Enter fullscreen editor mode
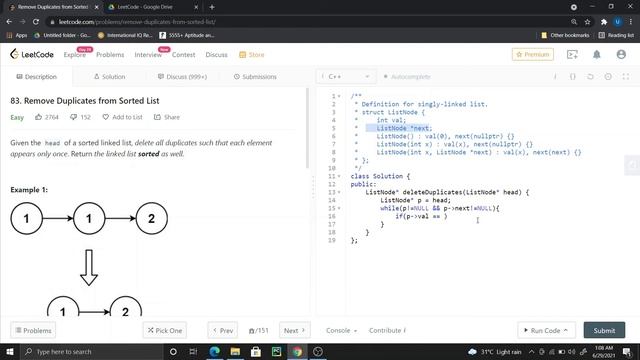 (626, 77)
